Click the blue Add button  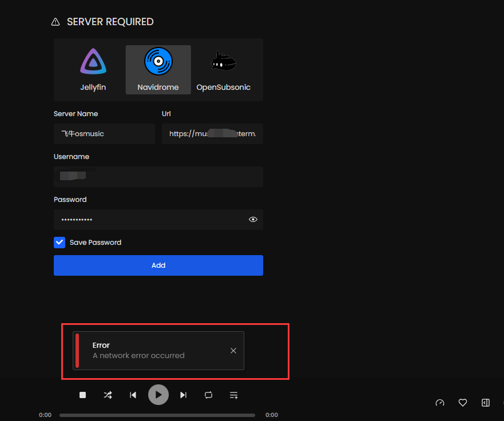[158, 265]
